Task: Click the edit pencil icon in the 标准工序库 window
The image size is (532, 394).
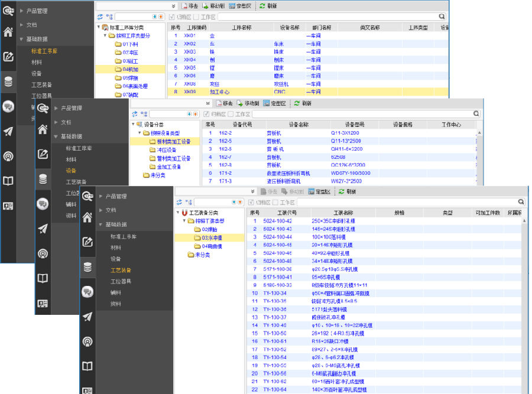Action: point(8,57)
